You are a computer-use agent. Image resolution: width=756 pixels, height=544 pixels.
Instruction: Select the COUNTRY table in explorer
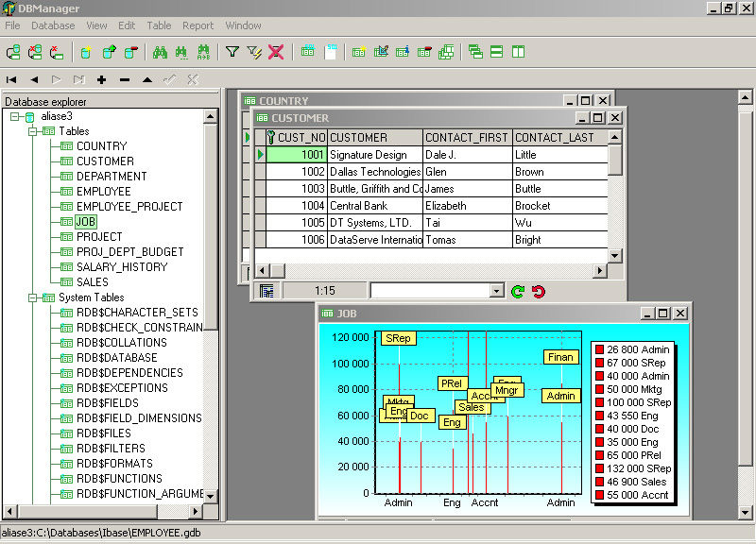click(x=101, y=146)
